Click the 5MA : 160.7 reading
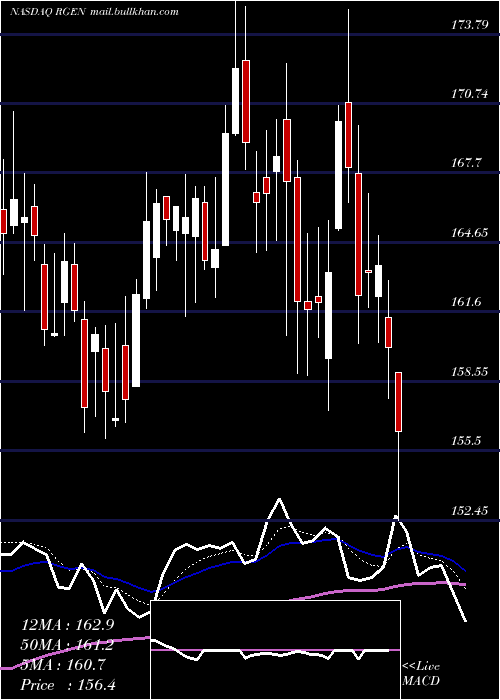Screen dimensions: 500x700 (x=63, y=665)
